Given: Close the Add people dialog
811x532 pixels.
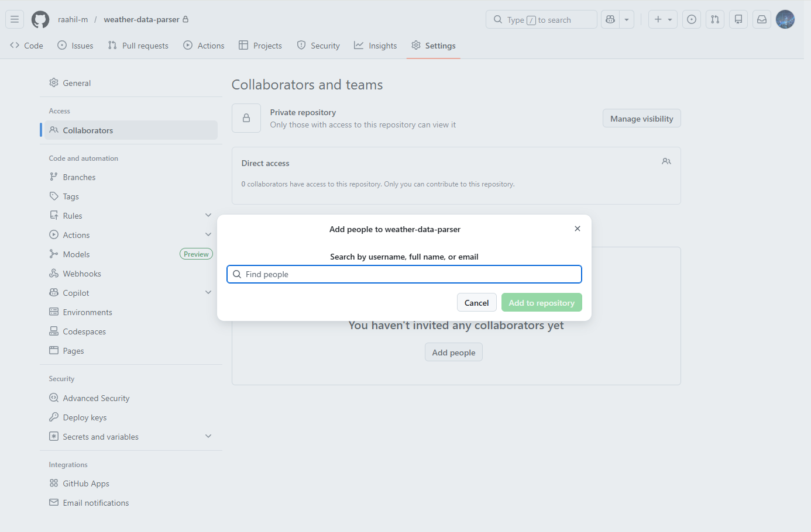Looking at the screenshot, I should click(578, 229).
